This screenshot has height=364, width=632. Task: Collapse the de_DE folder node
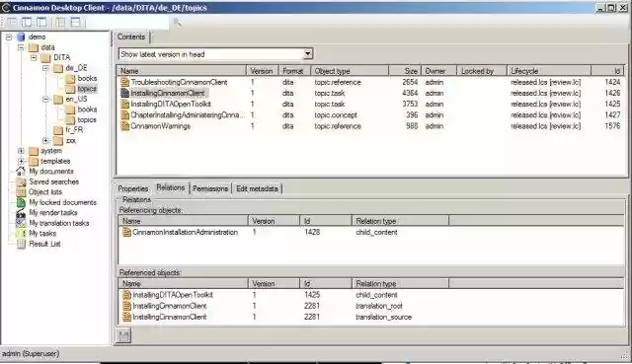[45, 68]
